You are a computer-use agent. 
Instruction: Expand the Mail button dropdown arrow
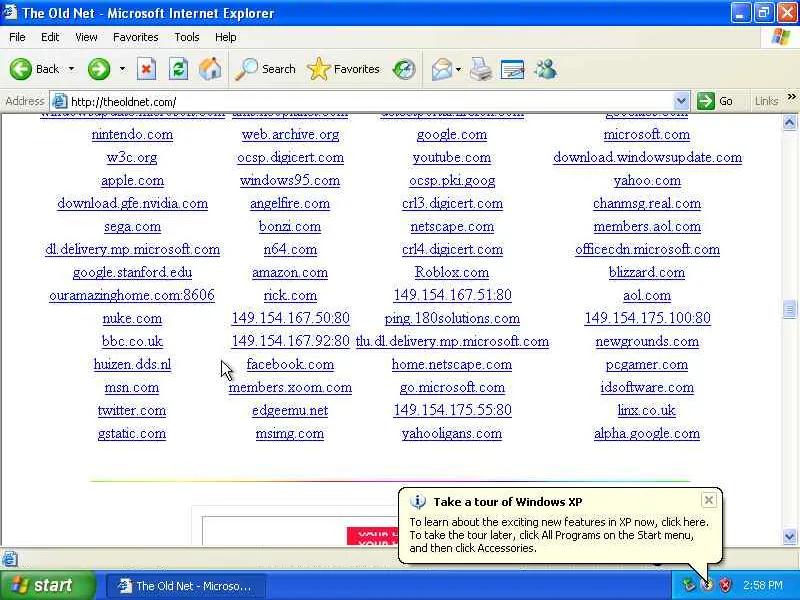tap(458, 69)
